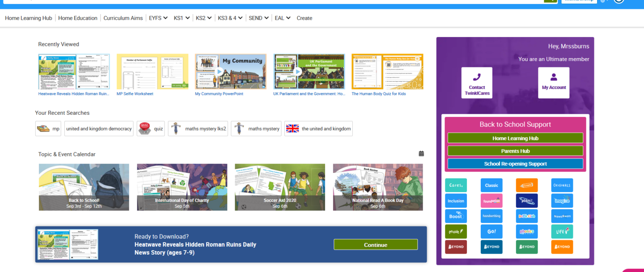
Task: Open the Heatwave Reveals Hidden Roman Ruins title link
Action: (x=74, y=94)
